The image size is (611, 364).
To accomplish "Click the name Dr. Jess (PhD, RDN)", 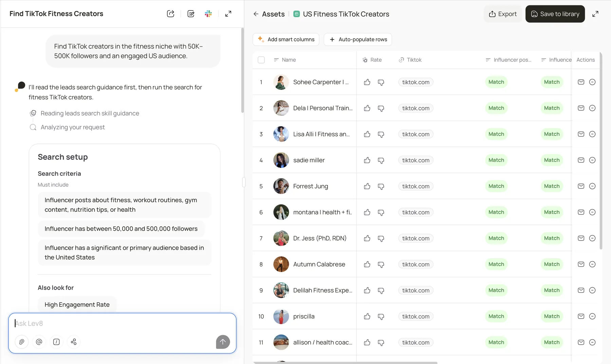I will click(320, 238).
